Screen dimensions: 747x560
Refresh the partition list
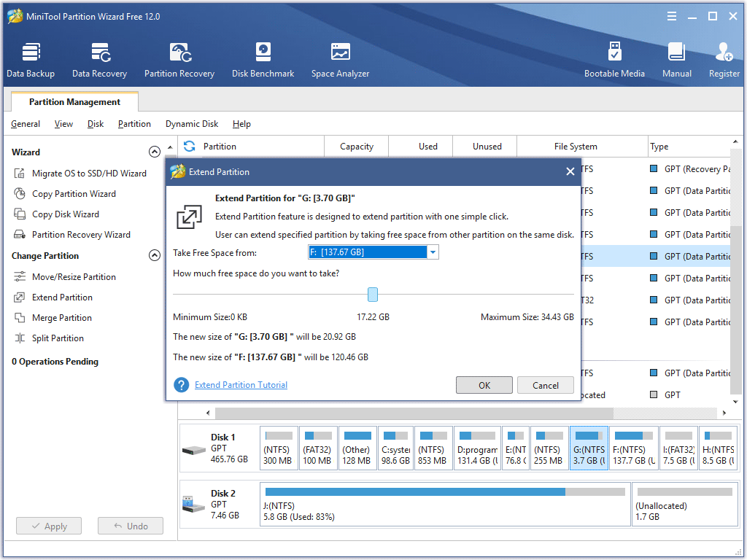(190, 146)
